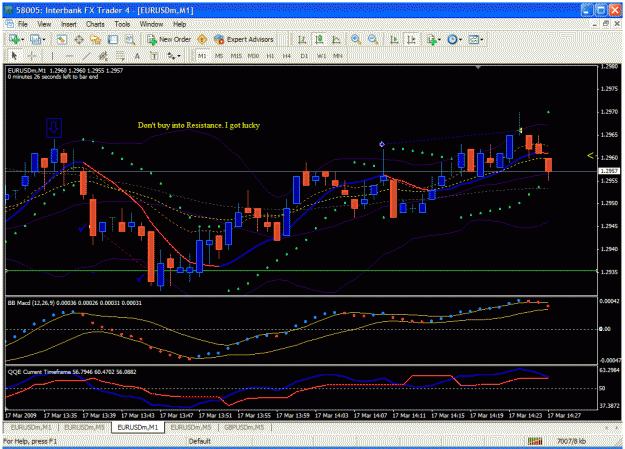Expand the Arrows tool dropdown arrow
625x449 pixels.
(x=179, y=56)
